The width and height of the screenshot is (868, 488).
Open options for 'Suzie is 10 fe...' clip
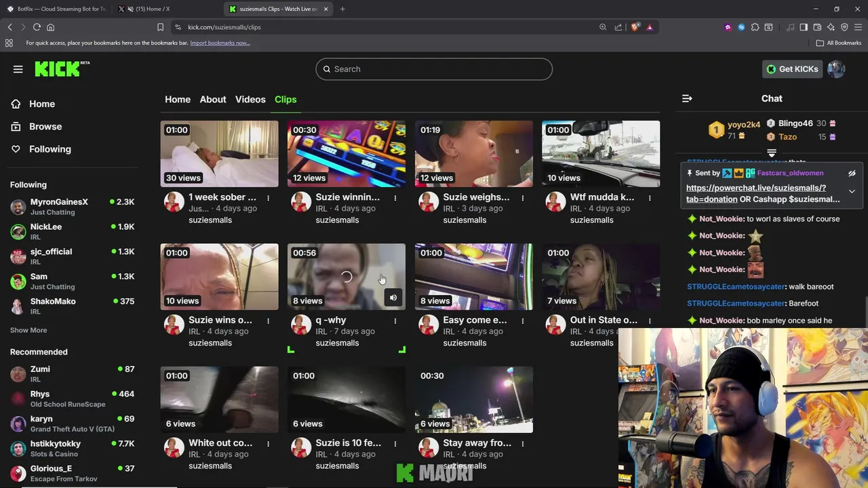click(395, 444)
